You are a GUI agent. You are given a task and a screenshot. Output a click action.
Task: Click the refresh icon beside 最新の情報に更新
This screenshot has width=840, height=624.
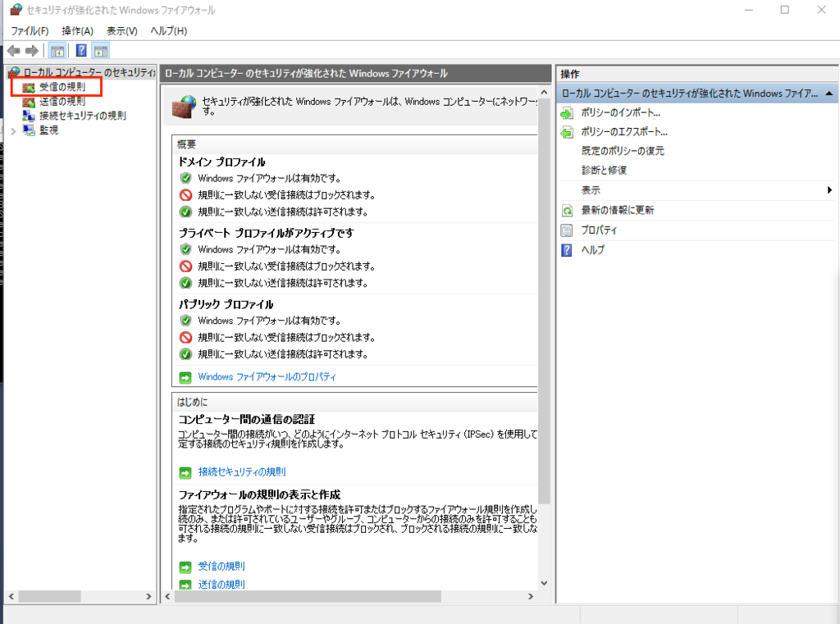point(567,211)
